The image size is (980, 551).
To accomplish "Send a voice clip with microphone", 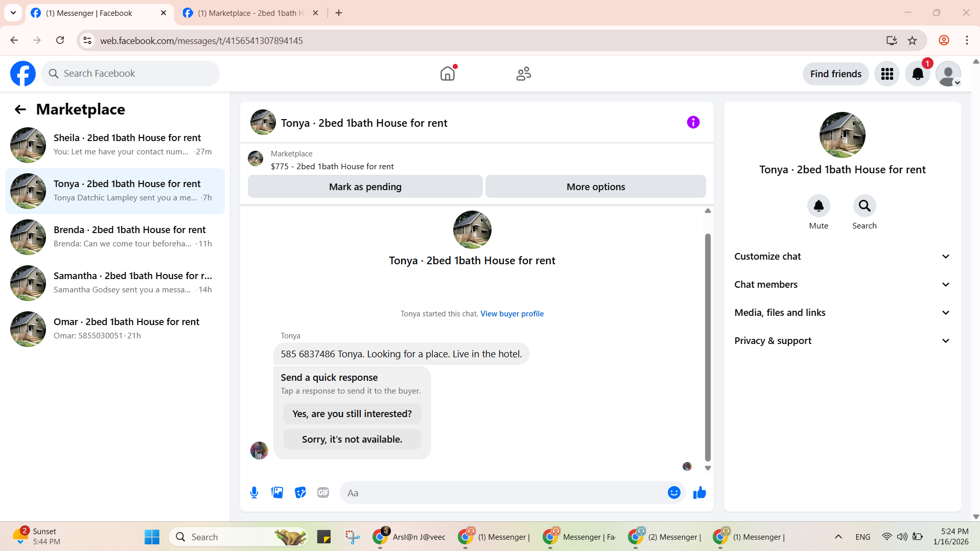I will coord(254,493).
